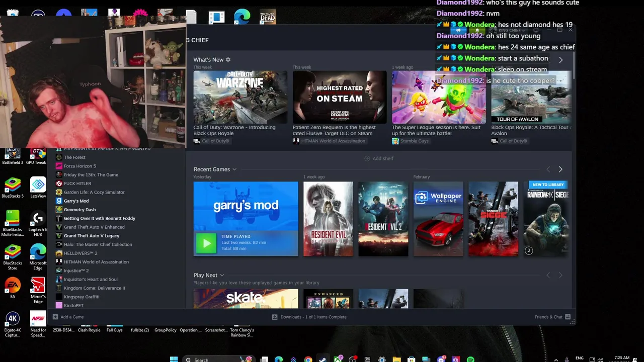Select Injustice 2 in library list

[x=76, y=270]
